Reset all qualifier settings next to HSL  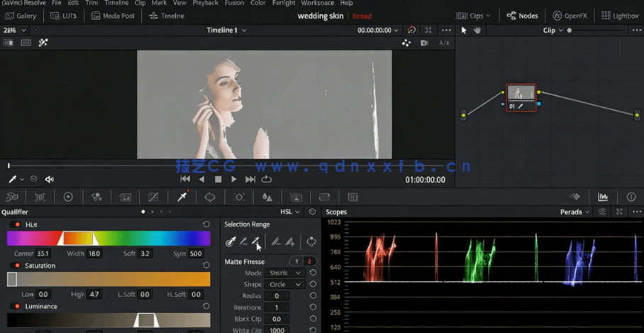click(312, 212)
